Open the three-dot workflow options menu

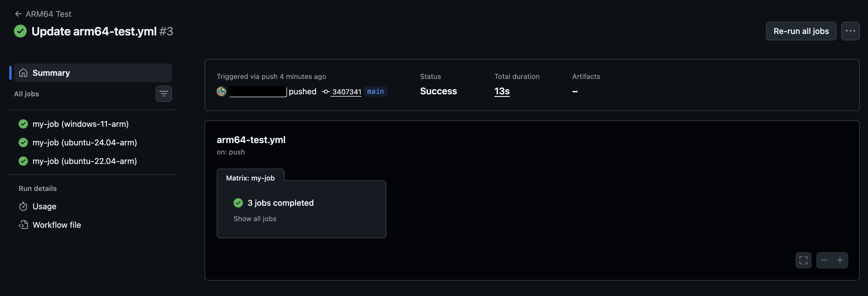(850, 31)
